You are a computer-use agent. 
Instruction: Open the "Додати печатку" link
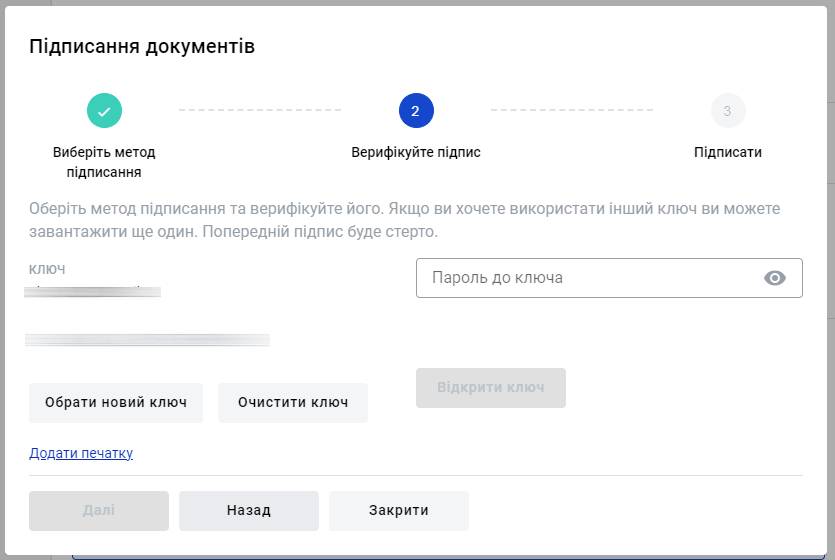pos(81,453)
